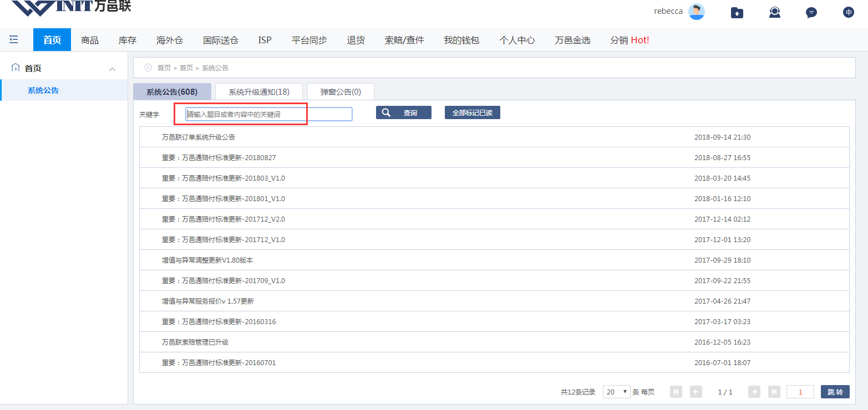Click the date 2016-07-01 18:07
The image size is (868, 410).
pos(722,362)
